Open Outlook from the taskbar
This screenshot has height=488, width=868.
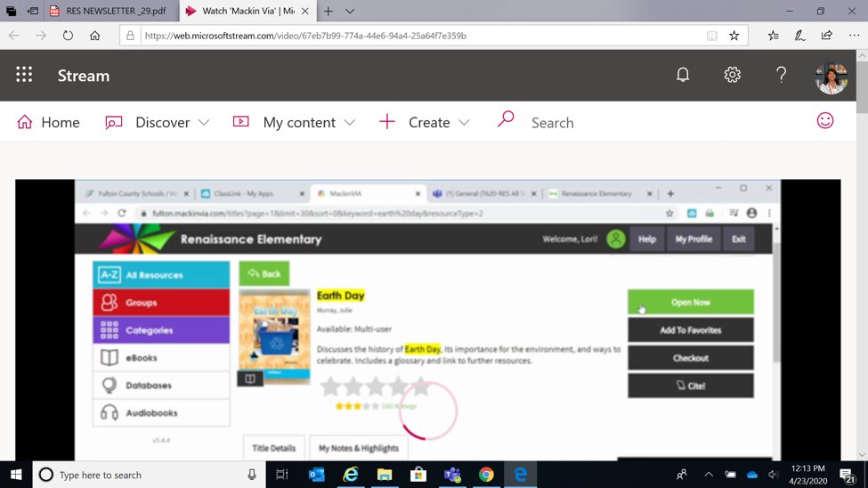316,475
